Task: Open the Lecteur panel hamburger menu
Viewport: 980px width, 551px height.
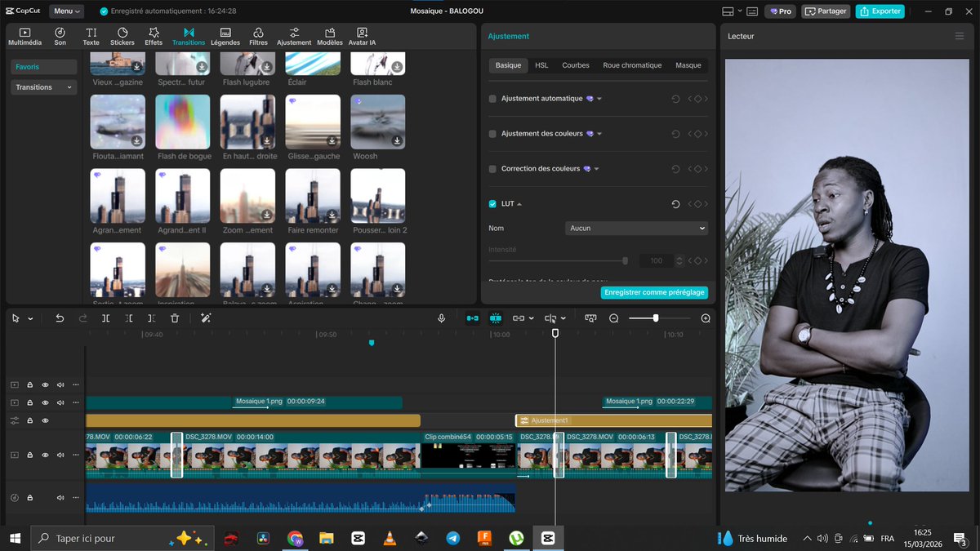Action: [960, 36]
